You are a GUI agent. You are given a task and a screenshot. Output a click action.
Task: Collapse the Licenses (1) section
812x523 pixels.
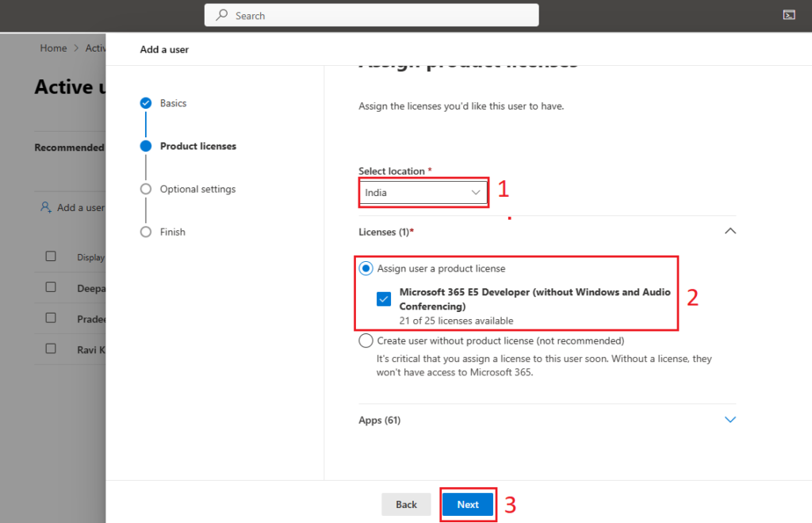[x=730, y=231]
